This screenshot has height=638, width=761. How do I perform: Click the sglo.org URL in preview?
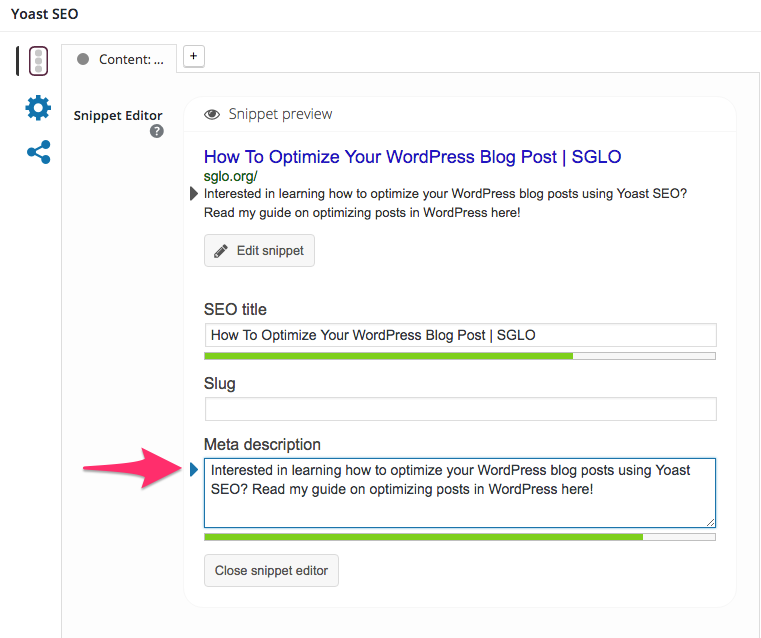[231, 176]
